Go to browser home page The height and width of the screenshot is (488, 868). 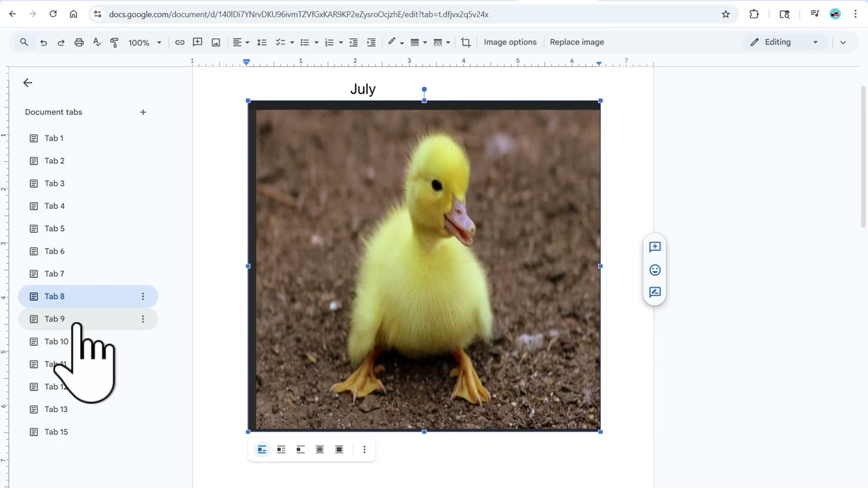[x=73, y=14]
